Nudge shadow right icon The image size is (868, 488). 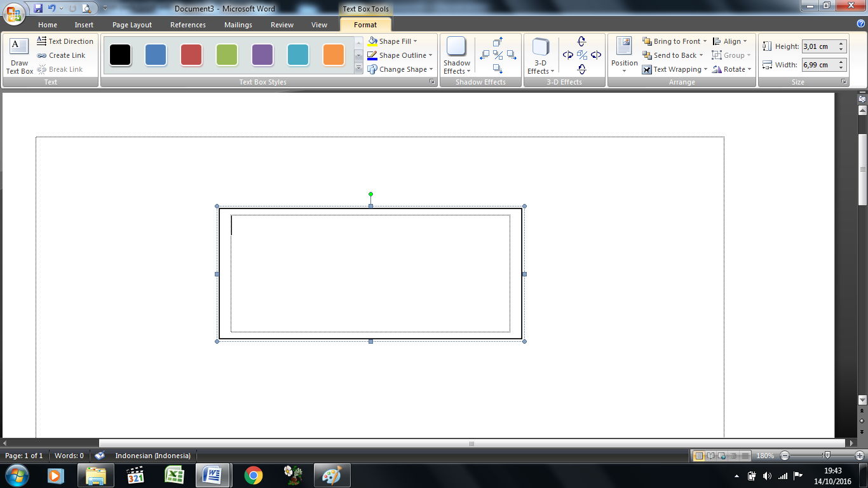(512, 55)
